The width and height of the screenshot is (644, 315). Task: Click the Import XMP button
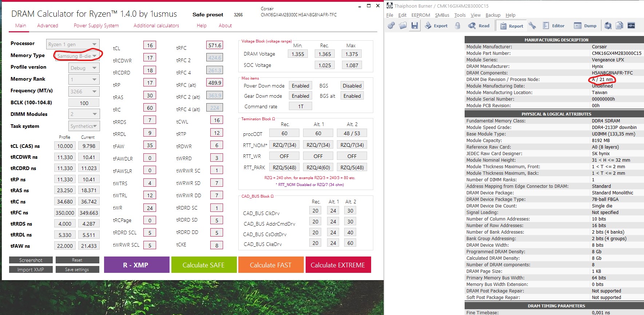coord(31,270)
